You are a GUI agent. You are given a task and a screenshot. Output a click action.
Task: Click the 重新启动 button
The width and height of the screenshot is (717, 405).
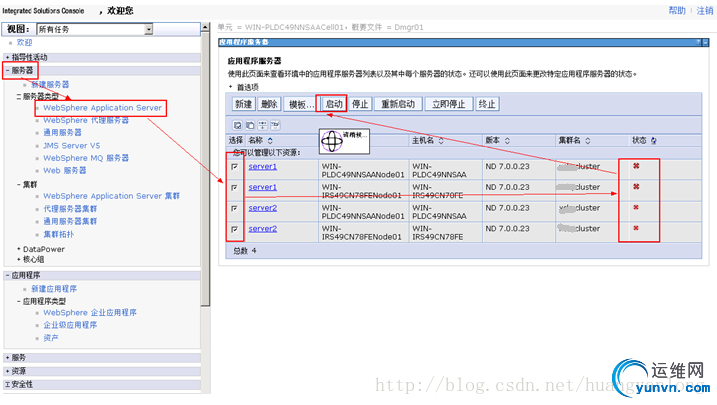[x=398, y=104]
